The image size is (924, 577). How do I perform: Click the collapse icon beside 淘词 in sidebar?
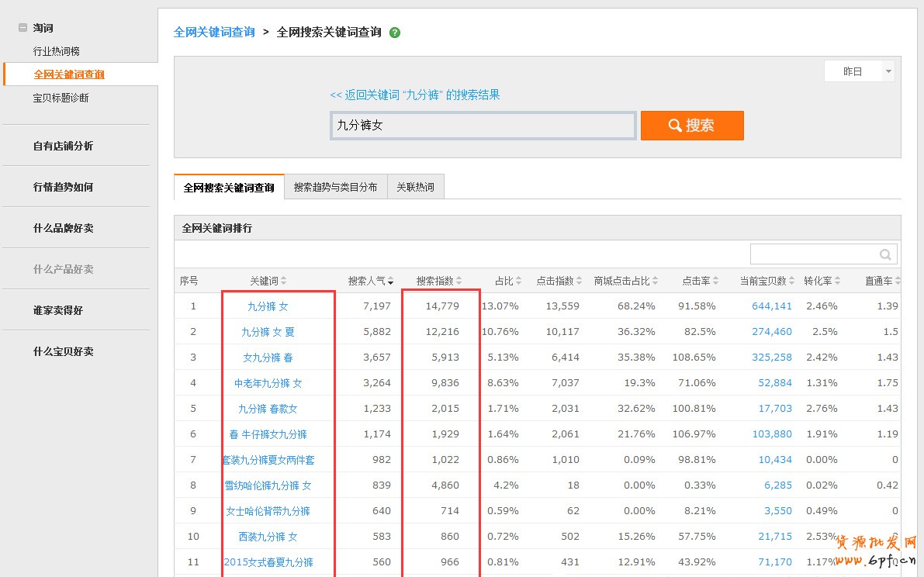click(x=22, y=27)
